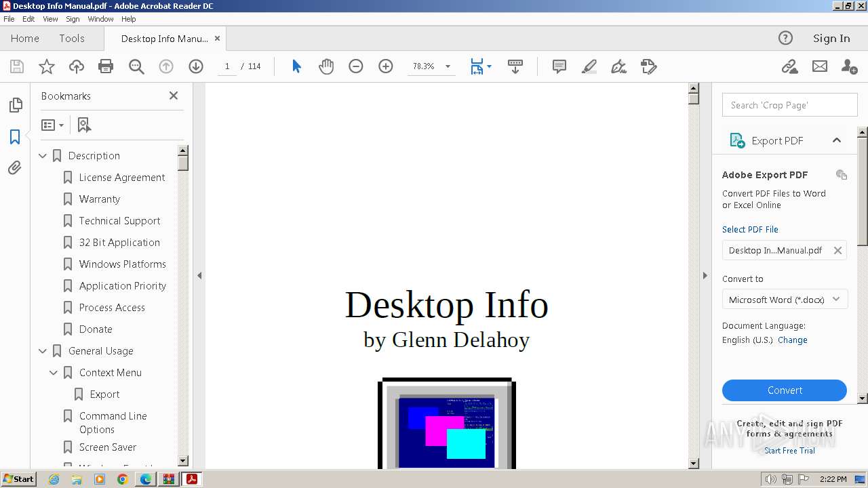The width and height of the screenshot is (868, 488).
Task: Open the Find text magnifier icon
Action: coord(136,66)
